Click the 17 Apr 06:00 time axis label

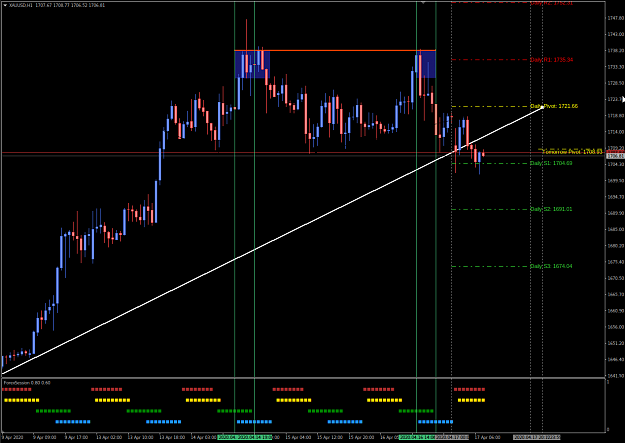coord(487,437)
